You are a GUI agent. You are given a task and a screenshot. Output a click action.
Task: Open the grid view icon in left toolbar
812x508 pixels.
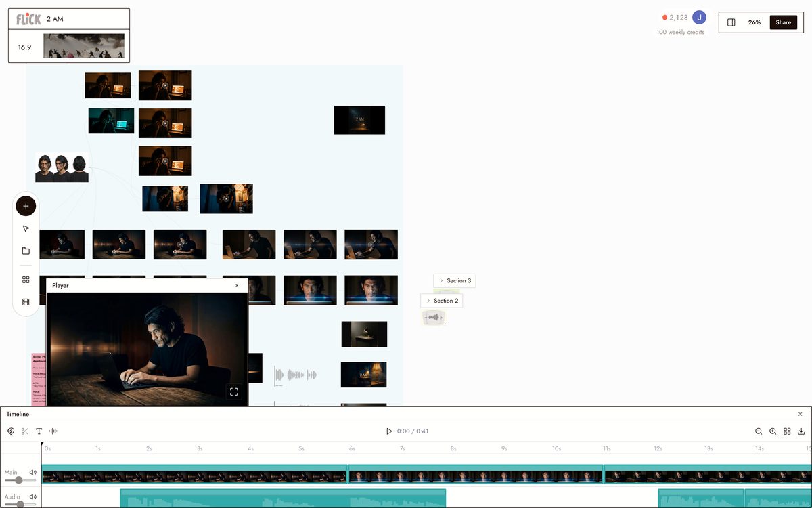click(26, 280)
